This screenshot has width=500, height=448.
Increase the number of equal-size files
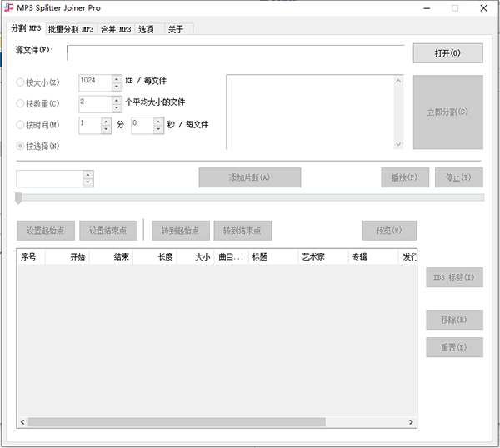pos(117,101)
